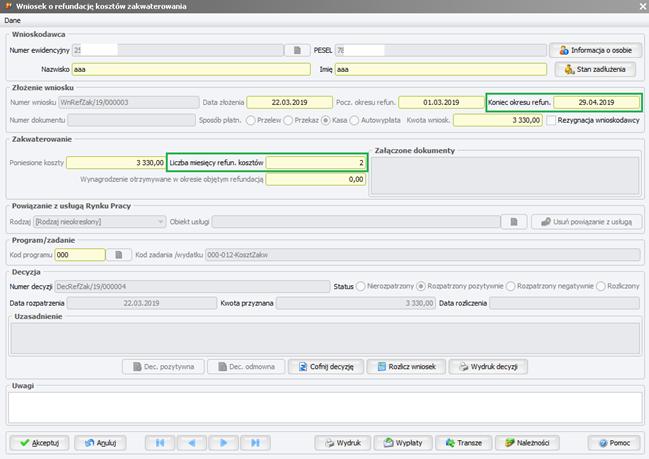Click Data rozliczenia field
The width and height of the screenshot is (649, 459).
click(564, 303)
